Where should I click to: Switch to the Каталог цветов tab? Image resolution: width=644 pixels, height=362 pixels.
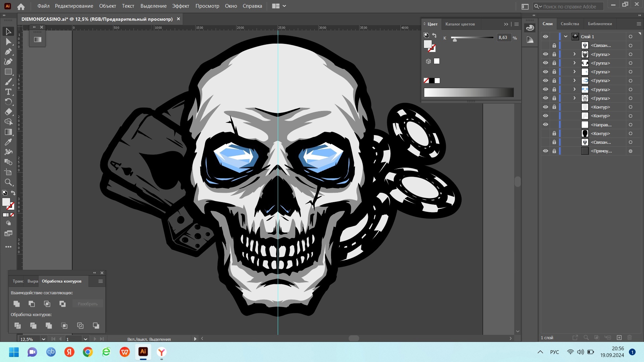tap(460, 24)
